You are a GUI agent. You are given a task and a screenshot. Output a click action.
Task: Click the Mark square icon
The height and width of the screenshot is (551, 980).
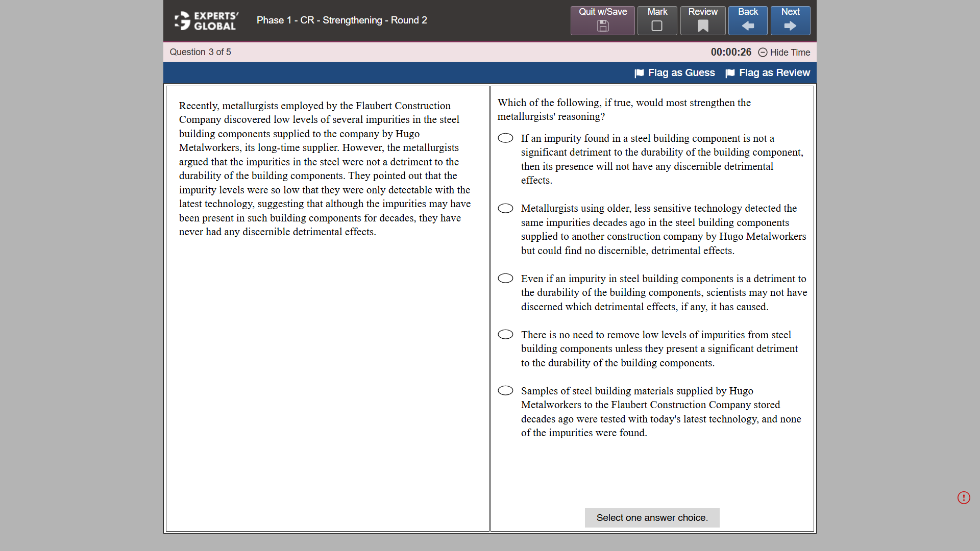[x=657, y=26]
